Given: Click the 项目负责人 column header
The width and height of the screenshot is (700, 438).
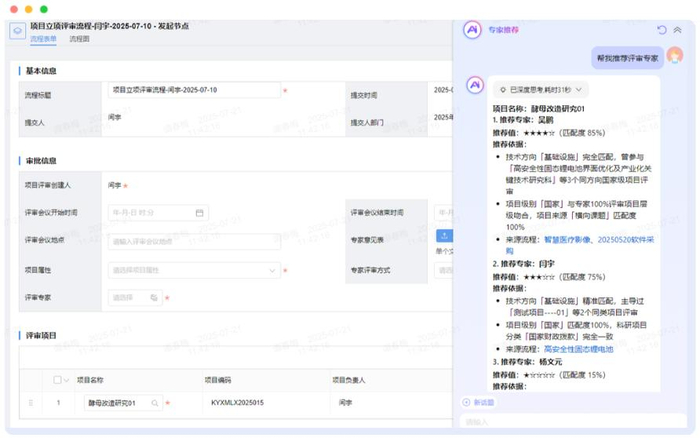Looking at the screenshot, I should 349,380.
